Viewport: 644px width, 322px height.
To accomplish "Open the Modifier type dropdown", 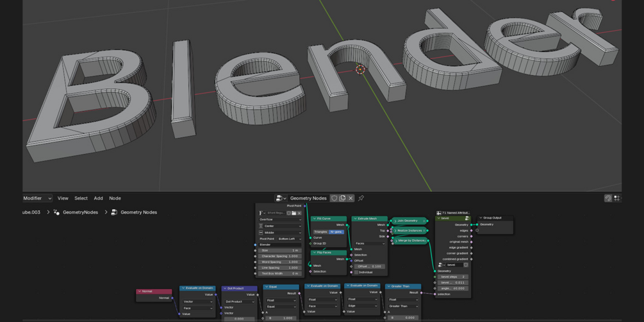I will coord(38,198).
